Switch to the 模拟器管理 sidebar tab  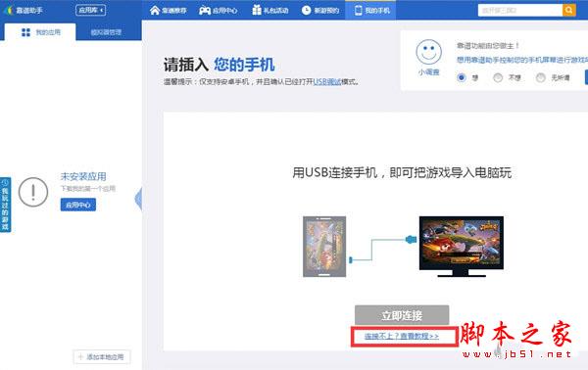[x=106, y=32]
